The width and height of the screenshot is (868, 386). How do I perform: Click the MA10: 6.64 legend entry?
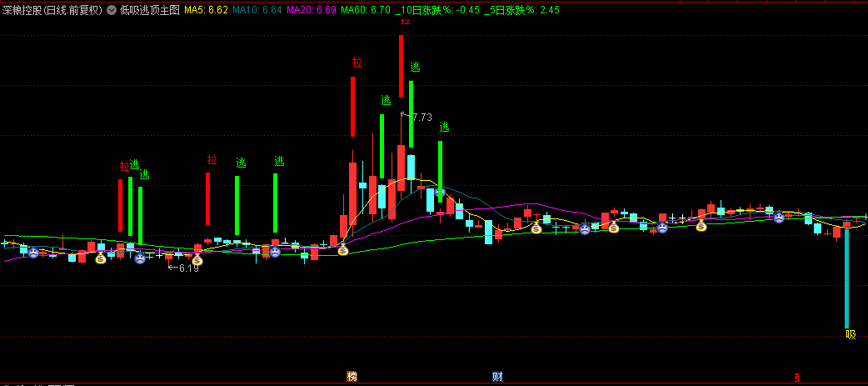[257, 10]
